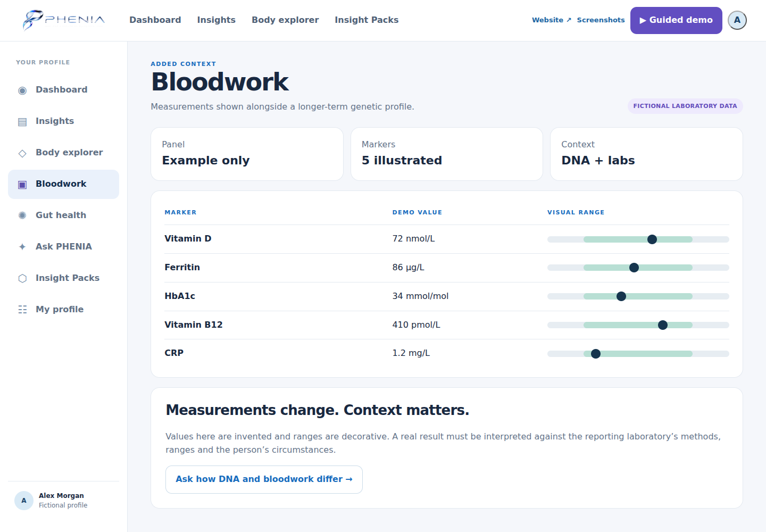Click the '410 pmol/L' value

pyautogui.click(x=417, y=325)
